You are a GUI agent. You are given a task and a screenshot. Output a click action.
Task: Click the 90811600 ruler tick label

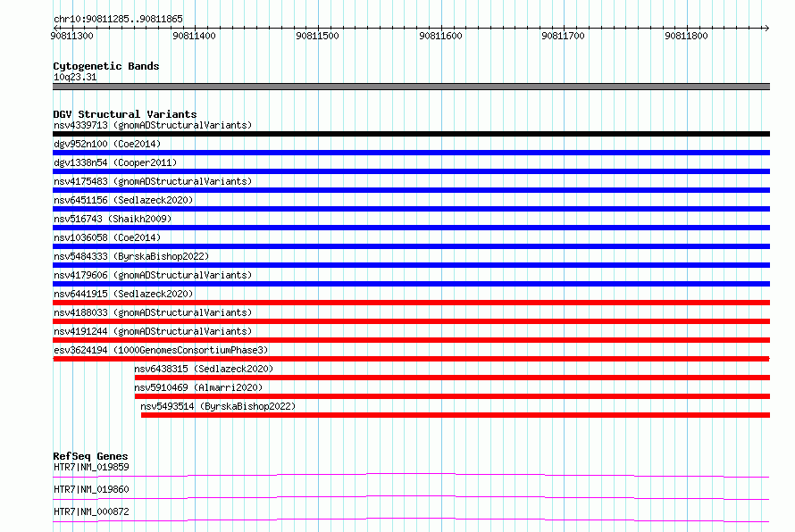[x=440, y=36]
